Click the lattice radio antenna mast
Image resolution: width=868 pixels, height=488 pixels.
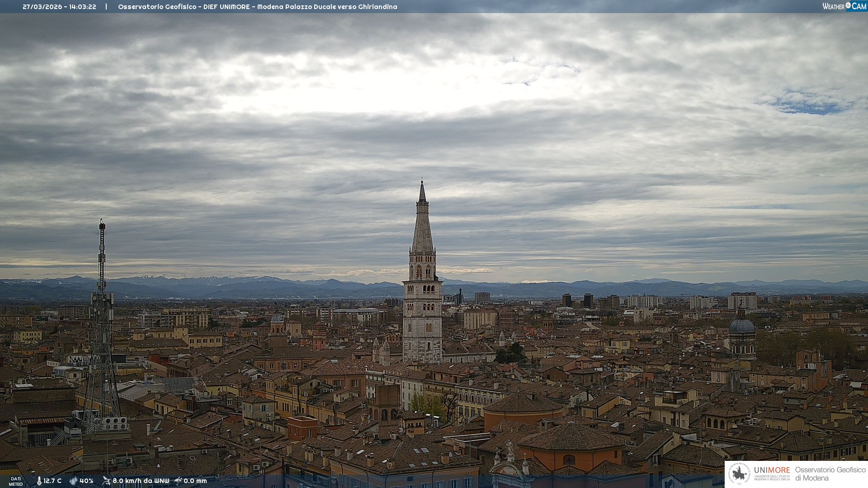point(102,316)
